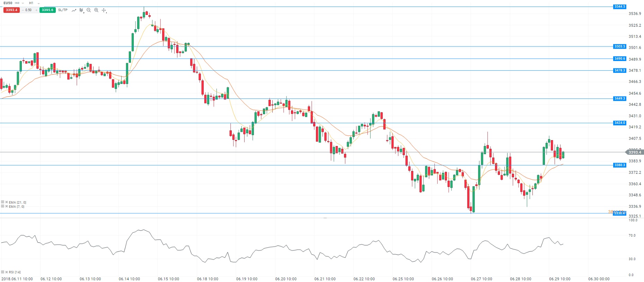Screen dimensions: 644x282
Task: Click the RSI 70.0 scale label
Action: (632, 236)
